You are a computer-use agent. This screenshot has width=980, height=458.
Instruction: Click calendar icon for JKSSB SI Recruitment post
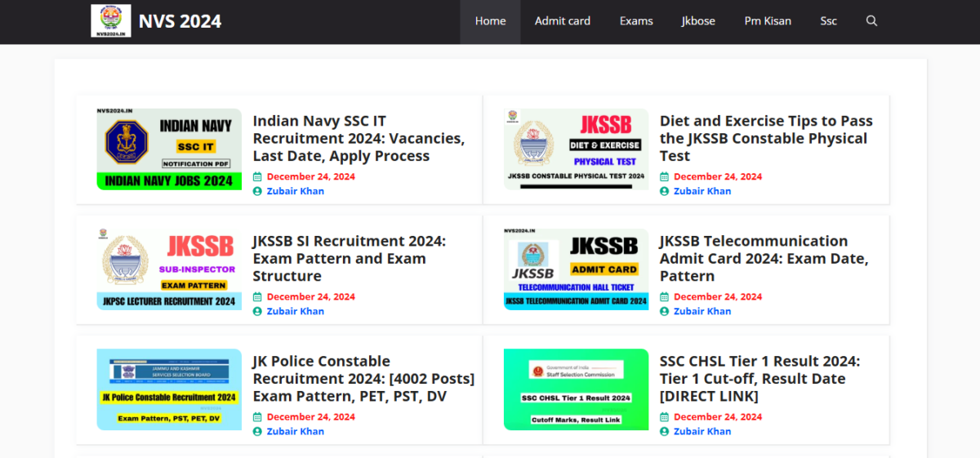tap(257, 296)
